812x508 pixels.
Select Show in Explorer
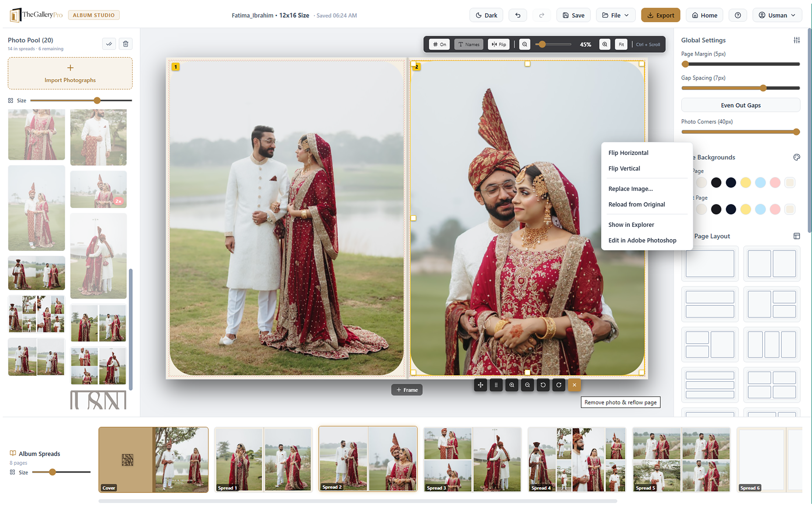pos(631,224)
